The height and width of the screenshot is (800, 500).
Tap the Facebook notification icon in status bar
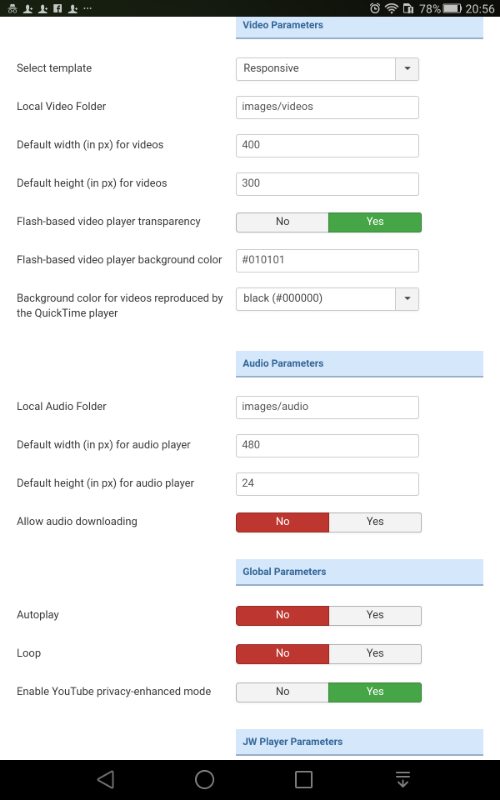[x=58, y=8]
